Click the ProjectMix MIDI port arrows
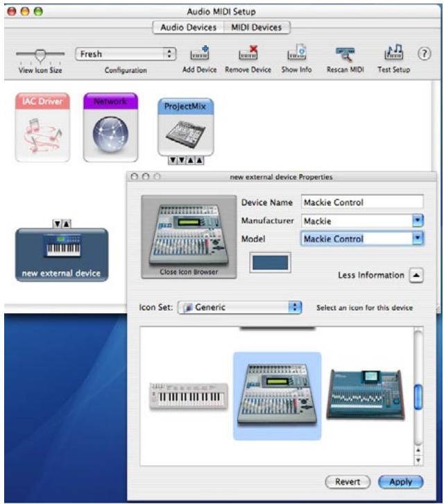 click(x=186, y=160)
